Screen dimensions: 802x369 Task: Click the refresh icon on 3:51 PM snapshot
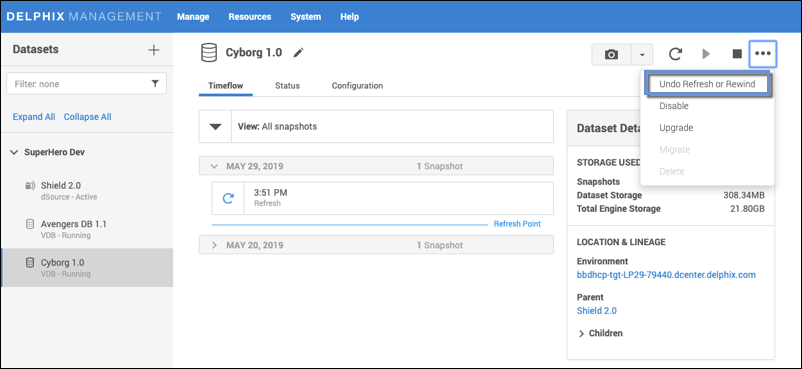click(228, 198)
